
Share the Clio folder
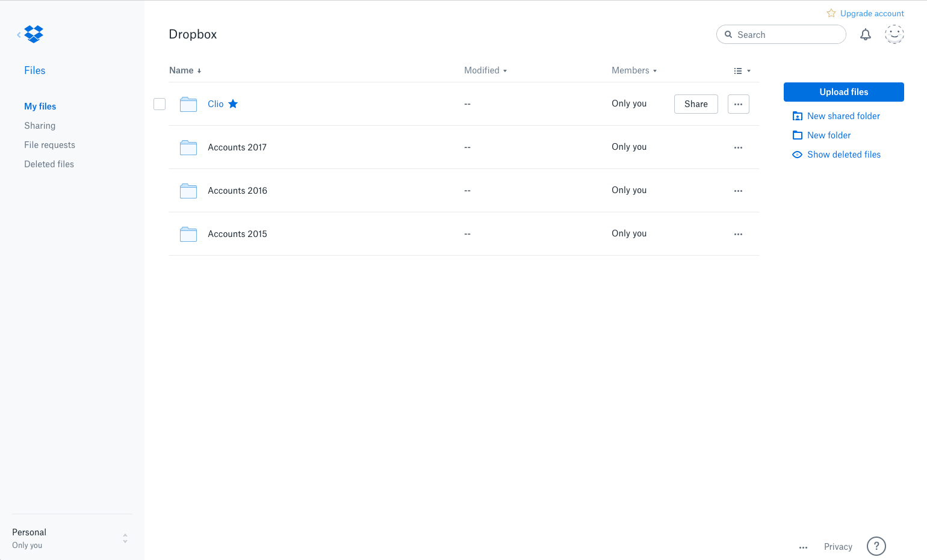click(x=696, y=104)
